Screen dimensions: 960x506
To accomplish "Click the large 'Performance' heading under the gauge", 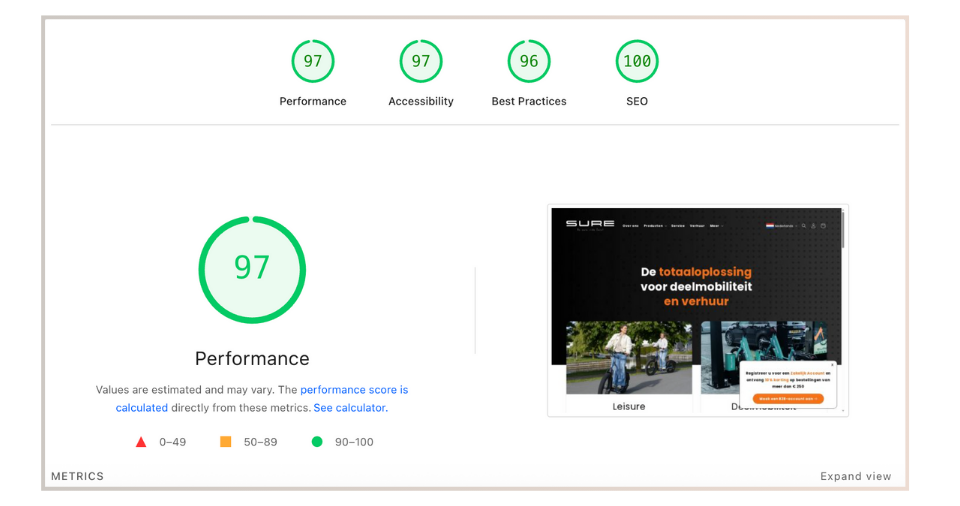I will 252,358.
